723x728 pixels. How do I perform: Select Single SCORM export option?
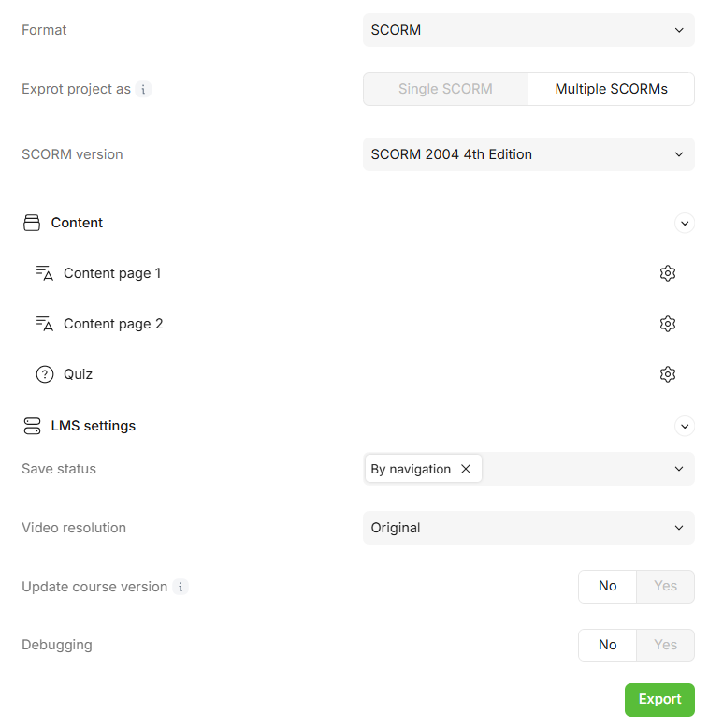pyautogui.click(x=445, y=89)
